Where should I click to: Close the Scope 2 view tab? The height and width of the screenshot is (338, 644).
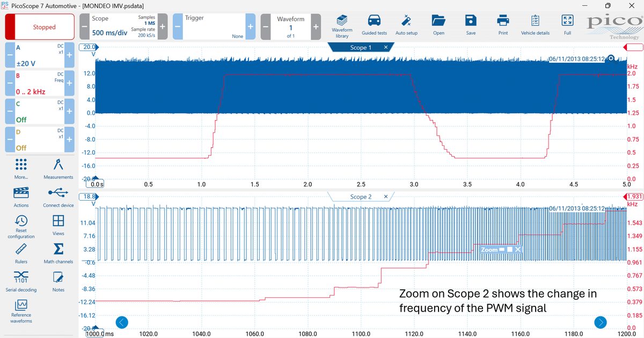[386, 197]
